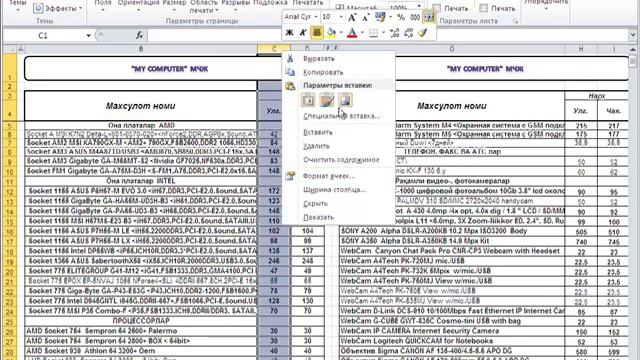Open the Разрывы breaks dropdown
The height and width of the screenshot is (360, 640).
coord(235,5)
